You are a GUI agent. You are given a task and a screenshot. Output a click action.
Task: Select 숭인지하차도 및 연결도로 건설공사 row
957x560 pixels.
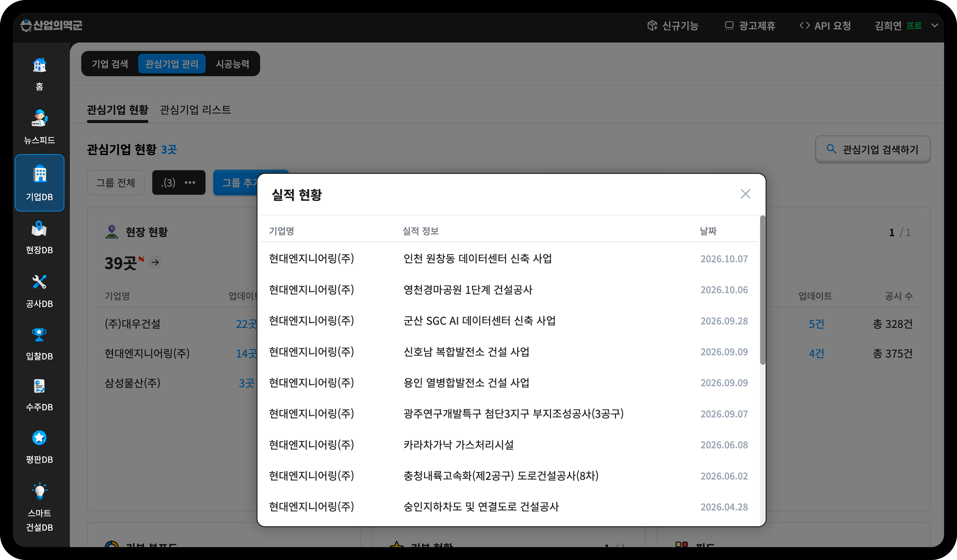click(509, 507)
